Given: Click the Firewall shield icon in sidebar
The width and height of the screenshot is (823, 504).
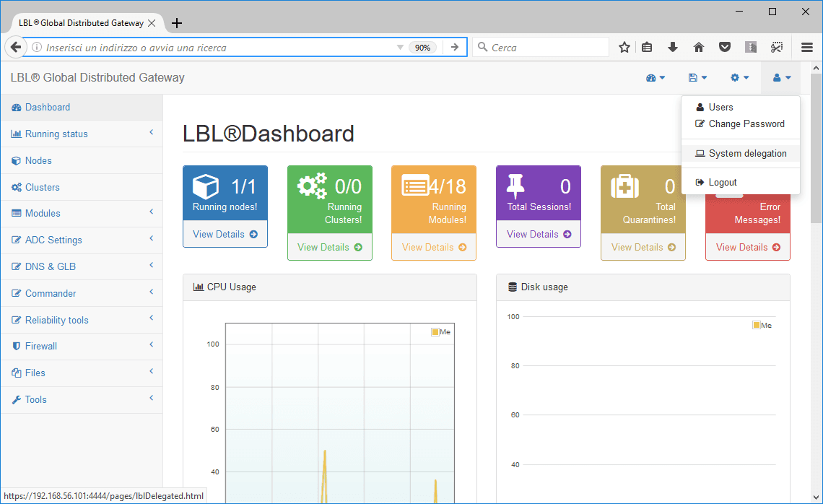Looking at the screenshot, I should [x=17, y=347].
